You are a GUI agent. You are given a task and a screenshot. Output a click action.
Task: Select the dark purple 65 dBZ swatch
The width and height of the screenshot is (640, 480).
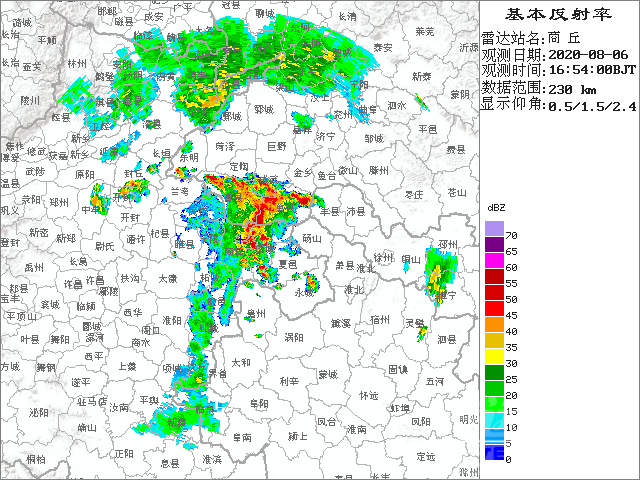click(494, 246)
